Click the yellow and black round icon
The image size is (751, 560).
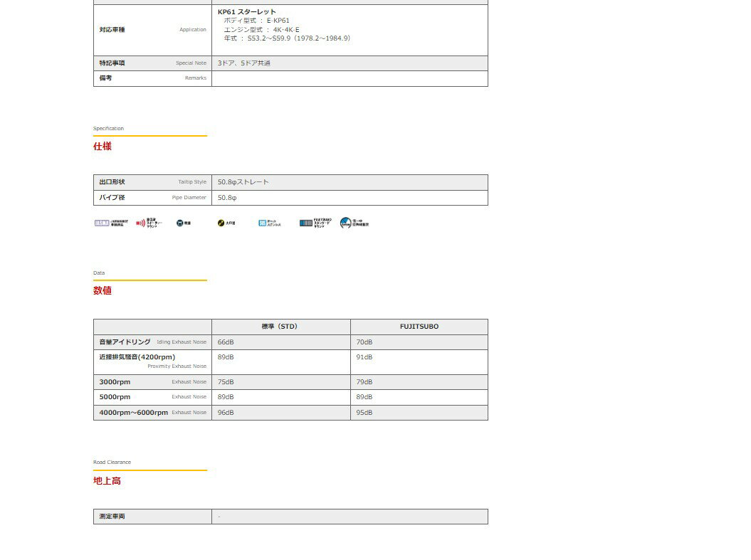(221, 223)
